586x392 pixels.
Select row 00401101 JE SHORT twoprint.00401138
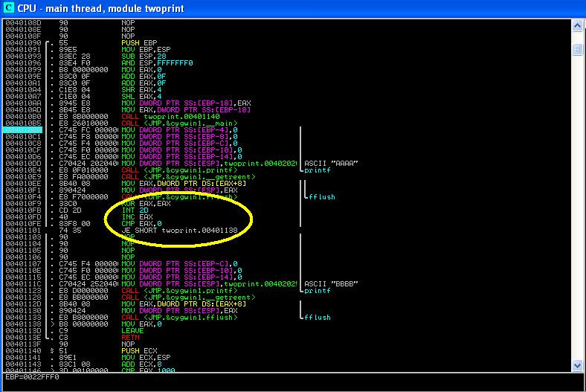(287, 231)
